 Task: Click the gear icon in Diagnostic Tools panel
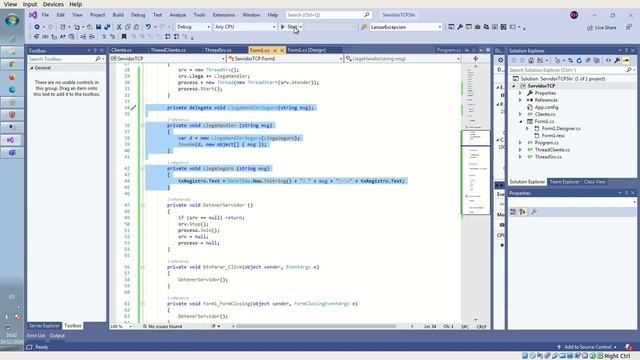pyautogui.click(x=500, y=60)
